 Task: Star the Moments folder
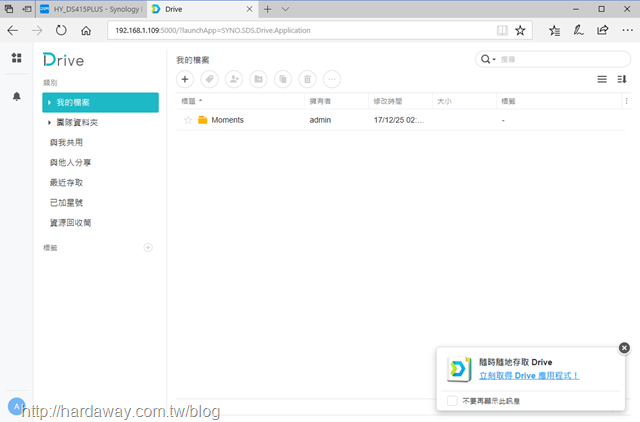coord(188,120)
